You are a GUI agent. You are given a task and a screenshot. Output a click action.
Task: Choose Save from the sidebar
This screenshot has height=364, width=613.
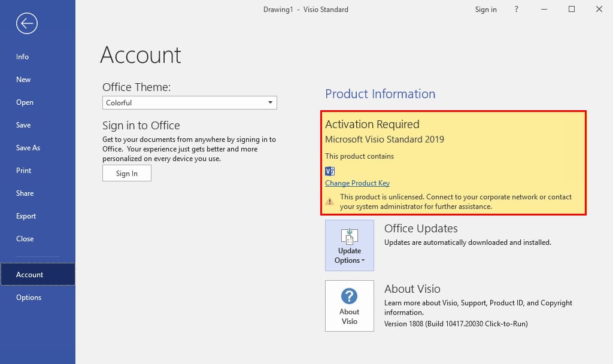pos(23,125)
